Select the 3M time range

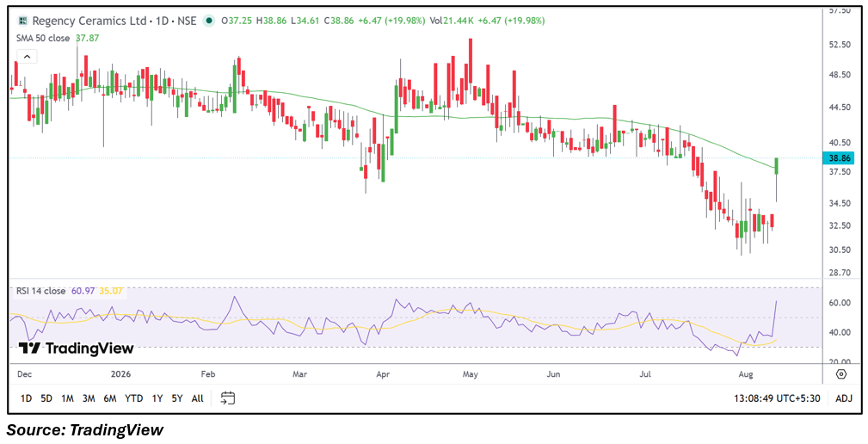pos(88,398)
